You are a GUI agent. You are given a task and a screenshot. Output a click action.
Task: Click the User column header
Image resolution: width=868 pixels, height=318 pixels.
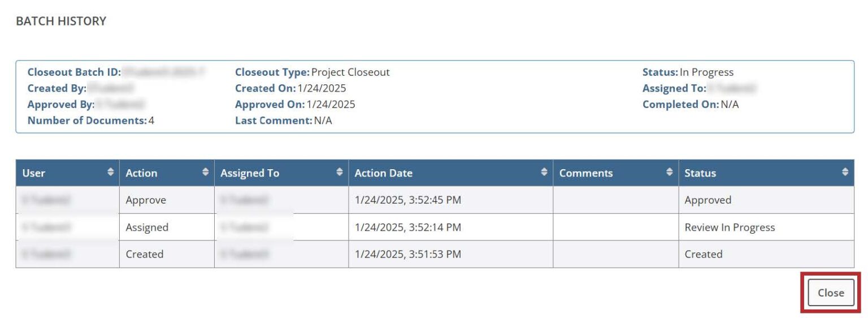coord(34,173)
